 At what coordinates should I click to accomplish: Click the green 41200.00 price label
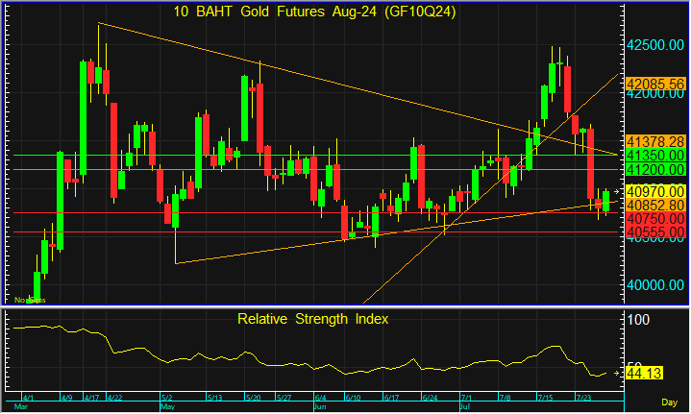pos(653,170)
